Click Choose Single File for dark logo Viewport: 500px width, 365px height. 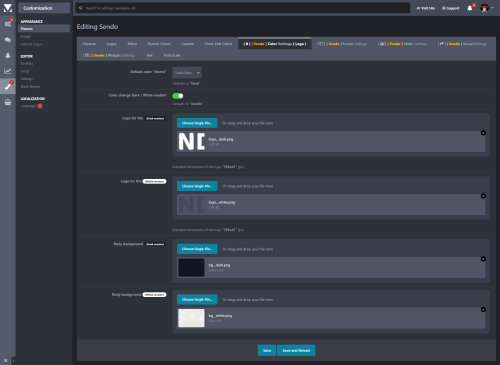(197, 123)
